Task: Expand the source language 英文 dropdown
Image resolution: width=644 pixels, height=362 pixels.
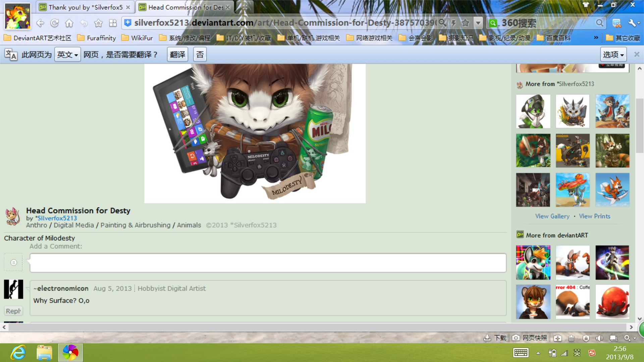Action: pos(67,55)
